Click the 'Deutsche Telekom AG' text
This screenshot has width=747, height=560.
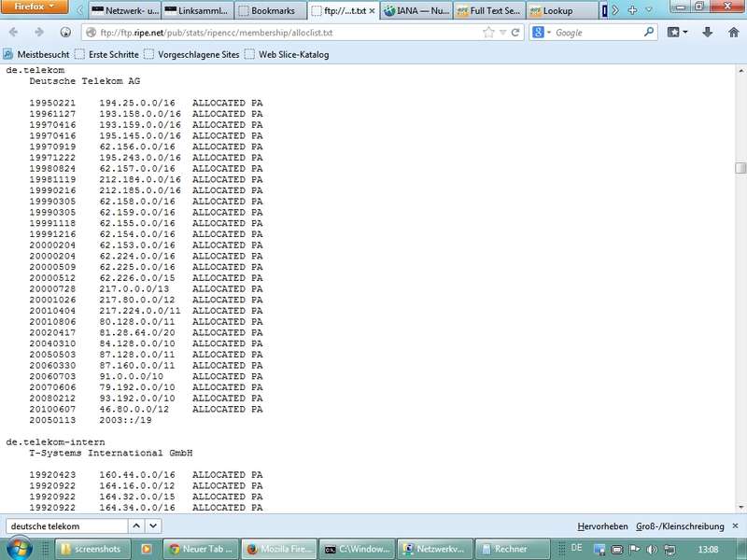(x=85, y=81)
